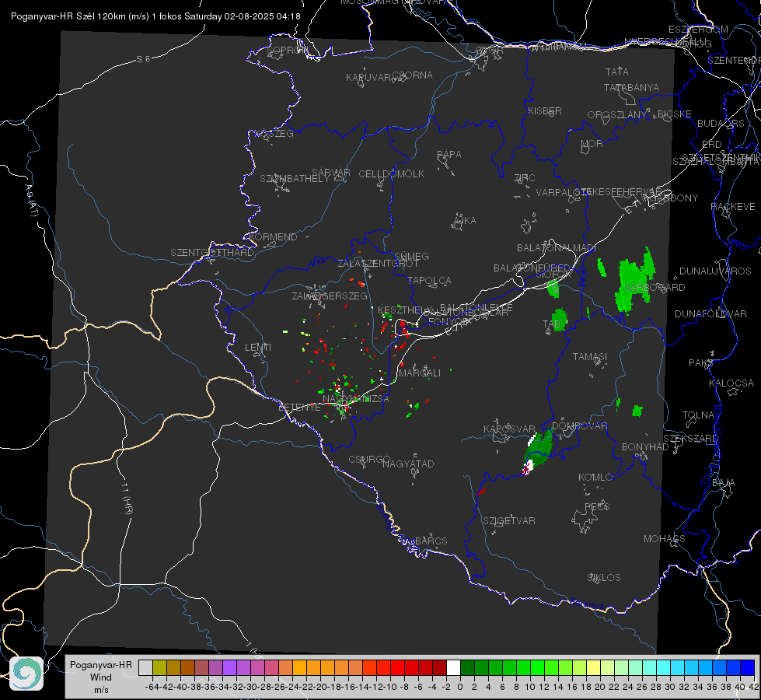Select the PÉCS city label
Viewport: 761px width, 700px height.
tap(597, 506)
